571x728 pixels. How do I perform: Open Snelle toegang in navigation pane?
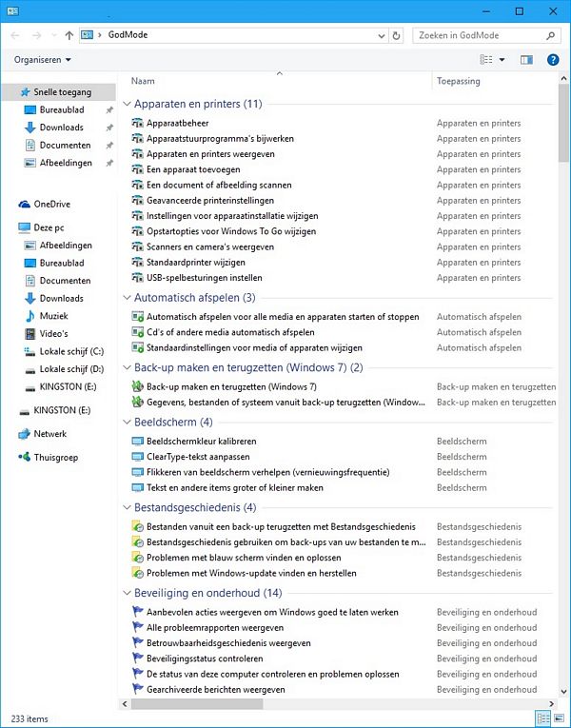pos(62,92)
